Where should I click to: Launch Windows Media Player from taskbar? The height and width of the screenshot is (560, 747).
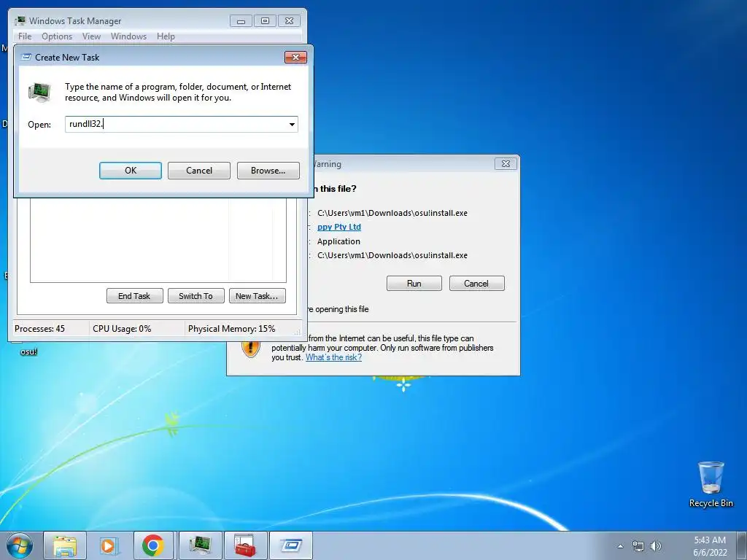[109, 545]
